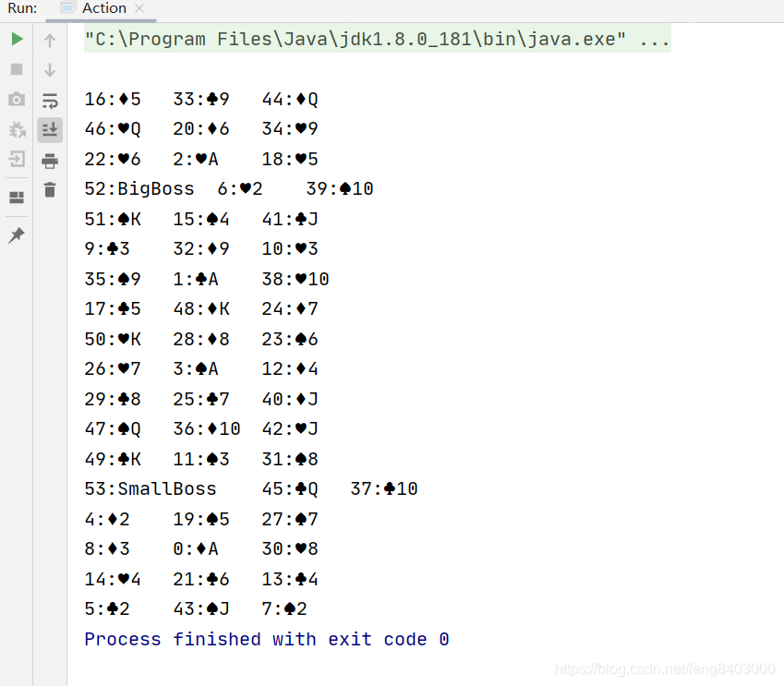Viewport: 784px width, 686px height.
Task: Jump to previous occurrence with up arrow
Action: (50, 39)
